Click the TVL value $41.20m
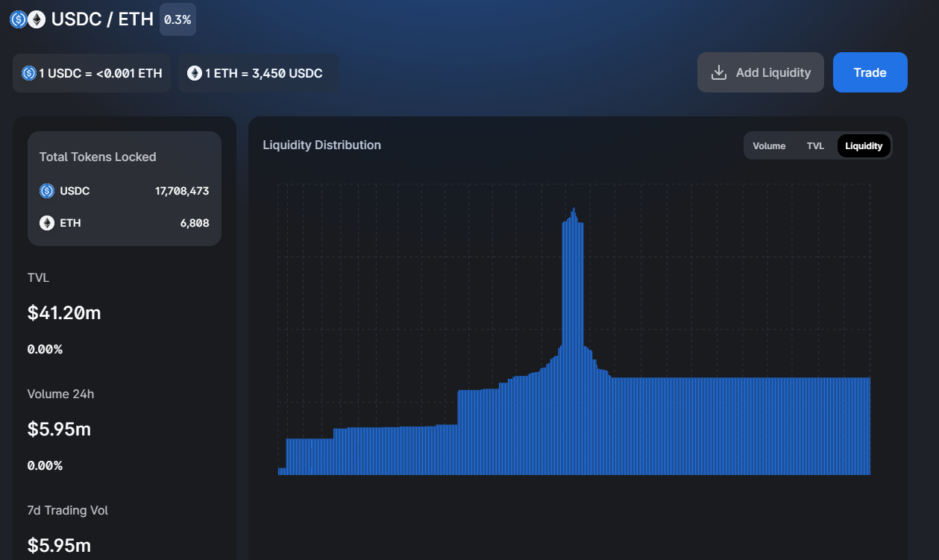 pyautogui.click(x=64, y=313)
